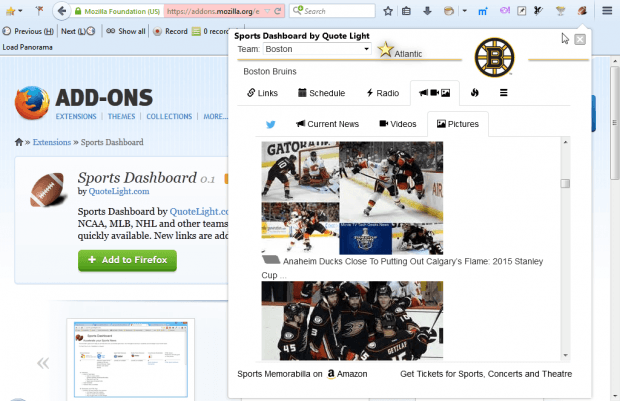Open the flame icon tab
The height and width of the screenshot is (401, 620).
[x=474, y=93]
